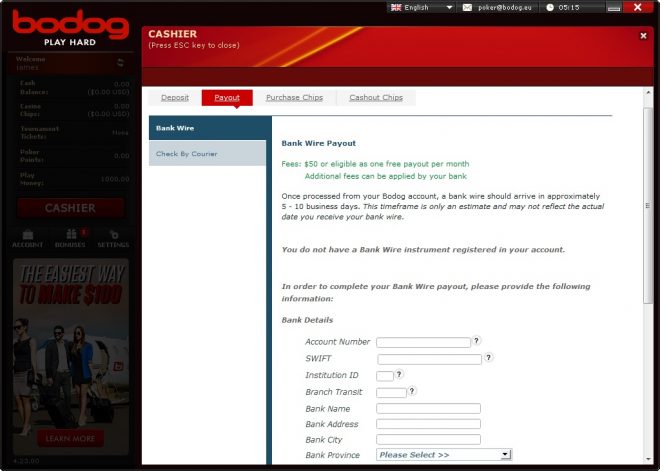Click the cashier vertical scrollbar thumb

(648, 205)
